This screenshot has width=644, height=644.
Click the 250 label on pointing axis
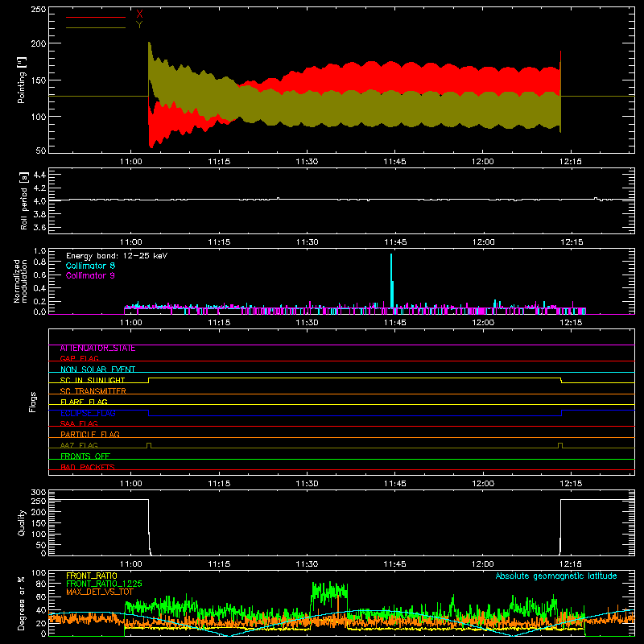(39, 10)
